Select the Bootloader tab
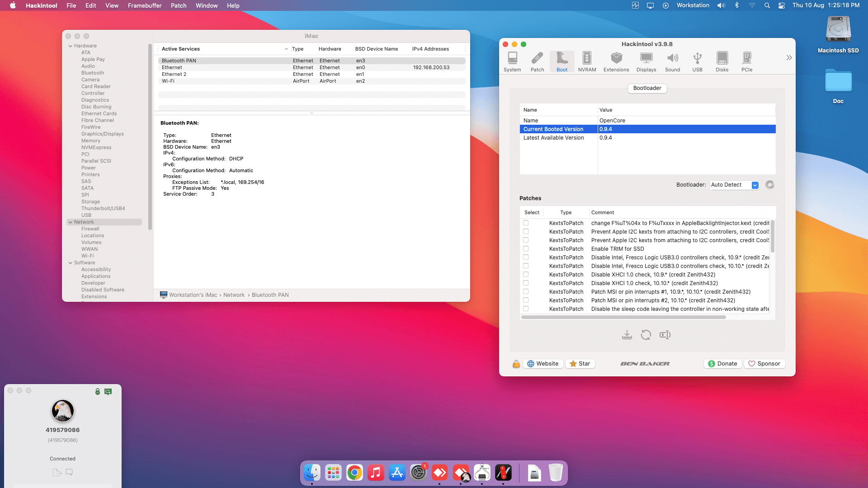The height and width of the screenshot is (488, 868). click(647, 88)
